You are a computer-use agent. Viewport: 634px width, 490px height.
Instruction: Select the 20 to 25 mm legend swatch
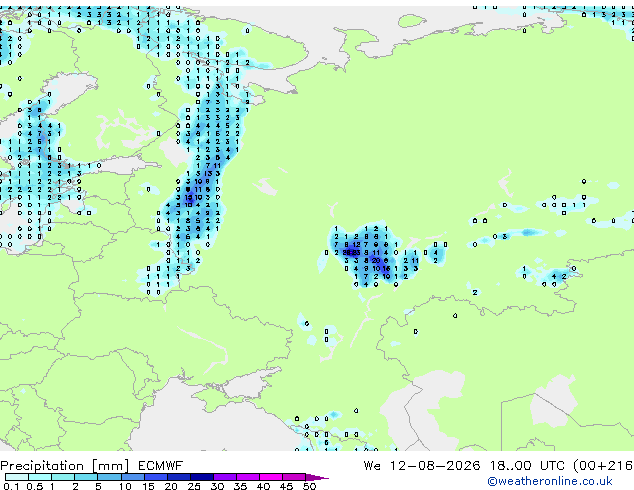coord(178,477)
